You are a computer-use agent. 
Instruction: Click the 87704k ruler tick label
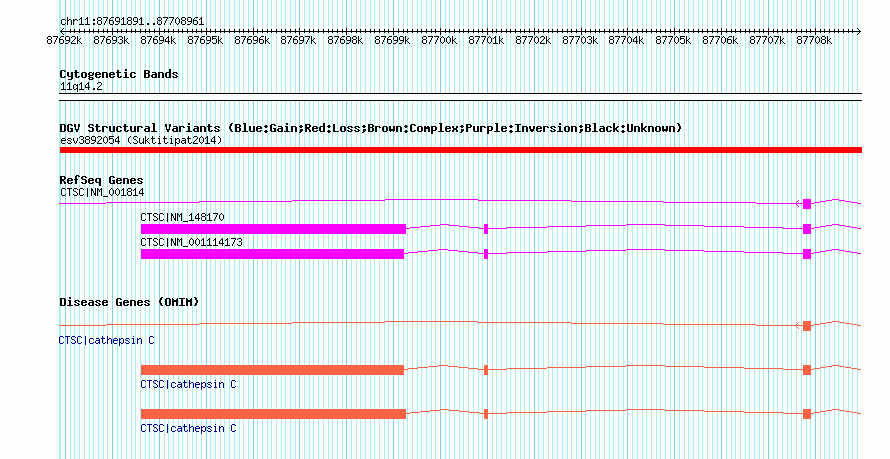click(x=627, y=40)
